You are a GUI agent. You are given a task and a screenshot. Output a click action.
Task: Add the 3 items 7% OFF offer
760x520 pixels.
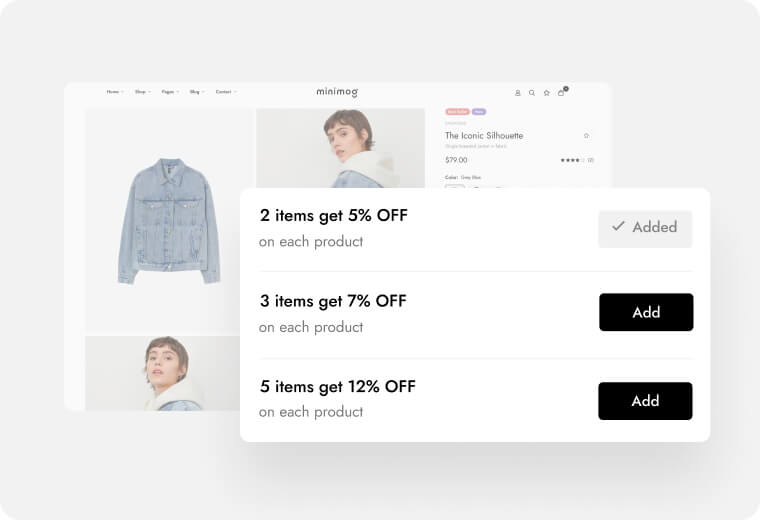(x=646, y=312)
